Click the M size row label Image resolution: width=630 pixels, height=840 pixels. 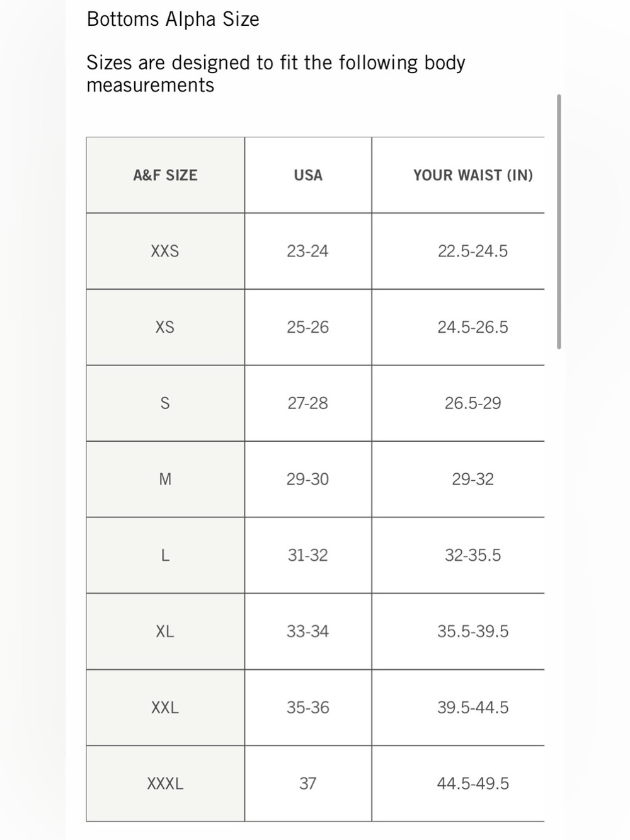point(165,480)
